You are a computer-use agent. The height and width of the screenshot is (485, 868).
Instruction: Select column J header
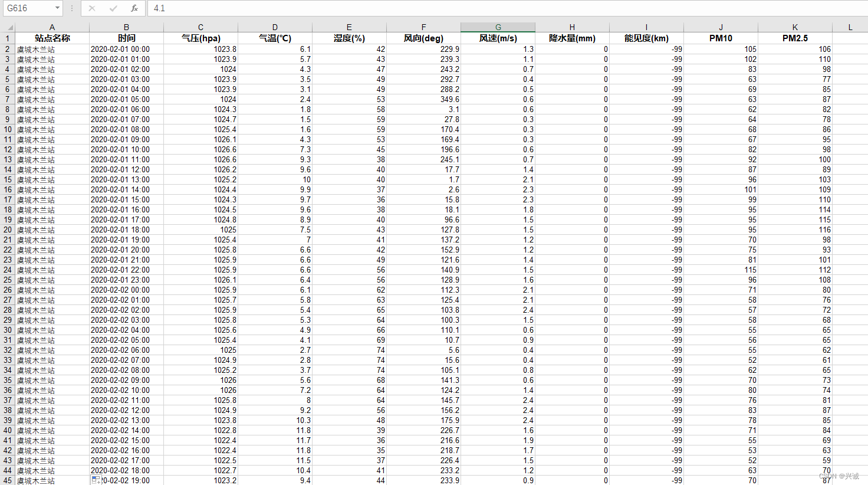(x=721, y=27)
